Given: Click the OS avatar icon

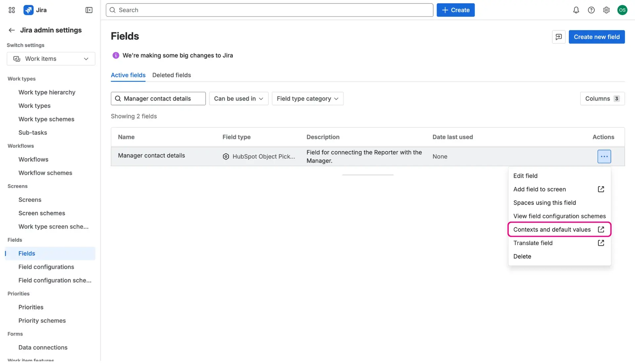Looking at the screenshot, I should 622,10.
